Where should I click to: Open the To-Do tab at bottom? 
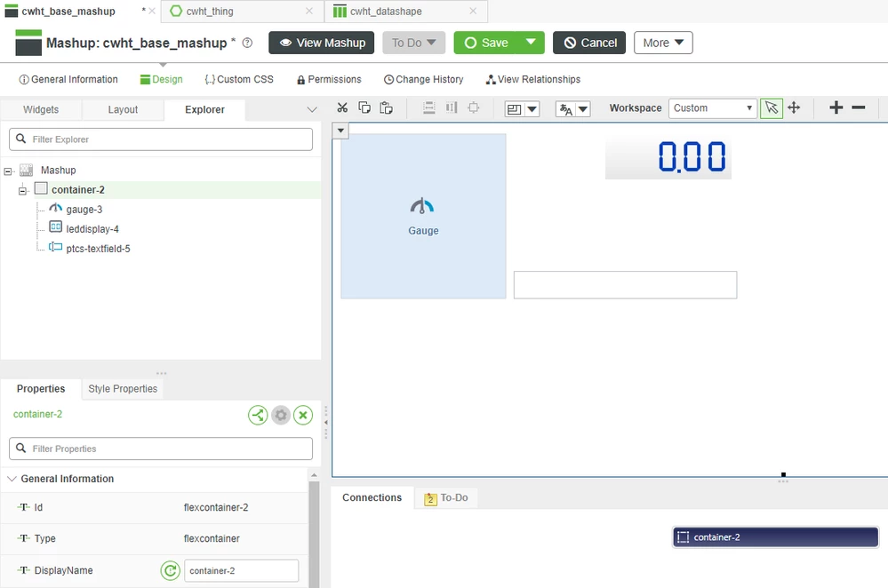(446, 498)
